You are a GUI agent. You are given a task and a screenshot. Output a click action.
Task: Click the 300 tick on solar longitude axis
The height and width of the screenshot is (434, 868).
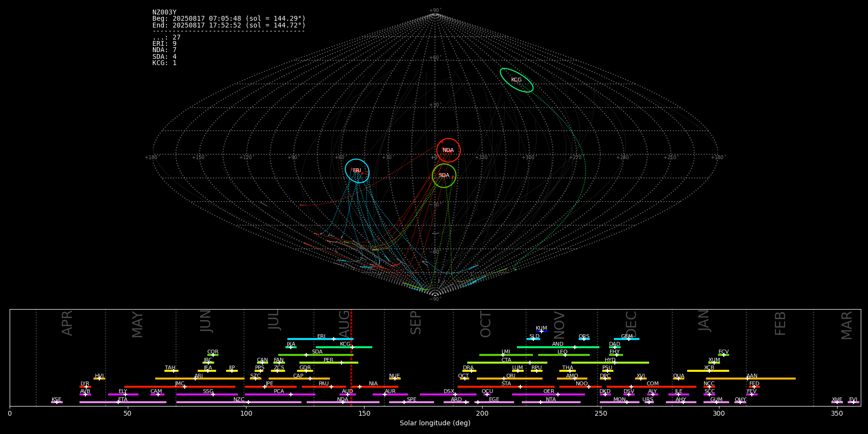pos(719,413)
